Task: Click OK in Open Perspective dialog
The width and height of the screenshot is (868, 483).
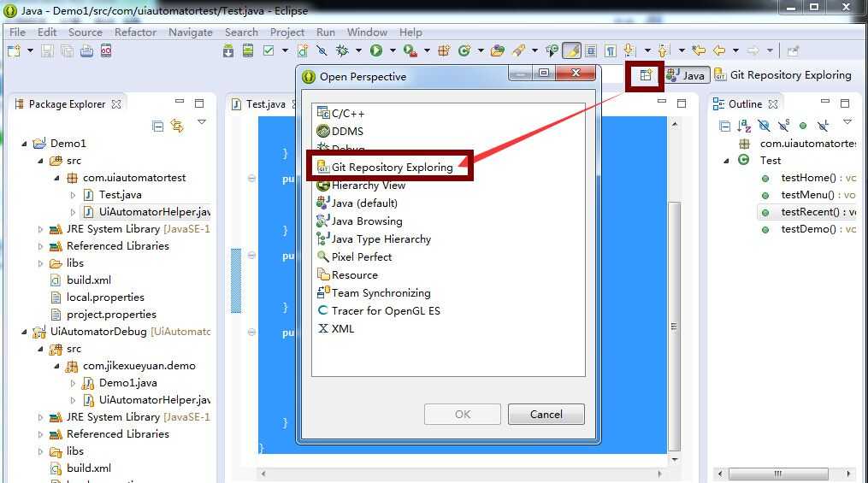Action: click(x=463, y=415)
